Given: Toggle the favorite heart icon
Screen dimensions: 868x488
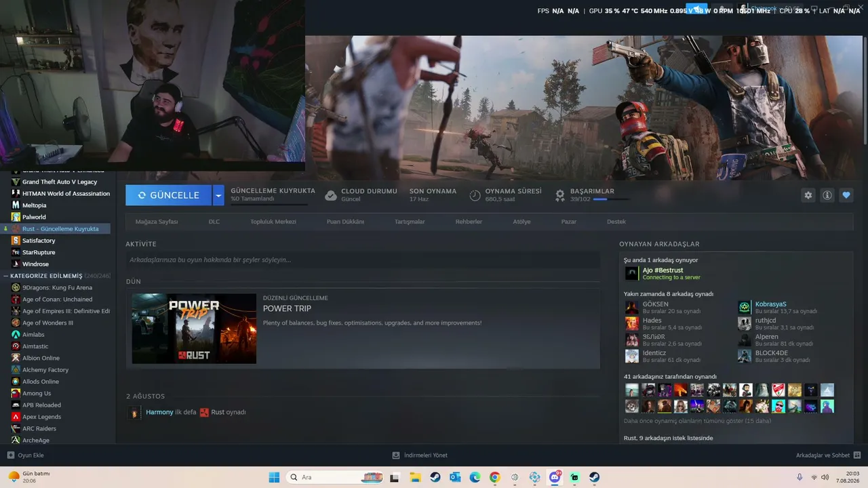Looking at the screenshot, I should coord(846,195).
